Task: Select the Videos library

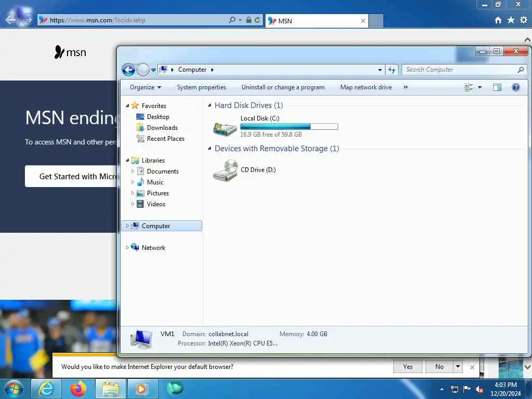Action: click(x=156, y=204)
